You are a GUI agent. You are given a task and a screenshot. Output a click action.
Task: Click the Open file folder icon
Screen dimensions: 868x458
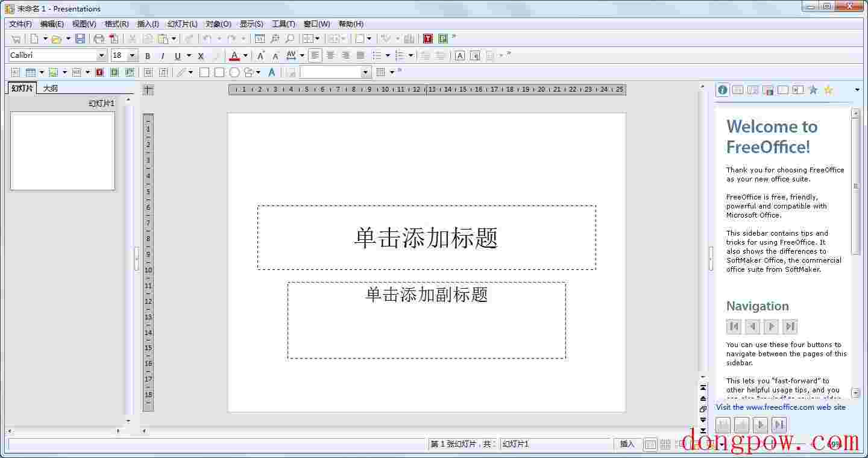point(57,39)
